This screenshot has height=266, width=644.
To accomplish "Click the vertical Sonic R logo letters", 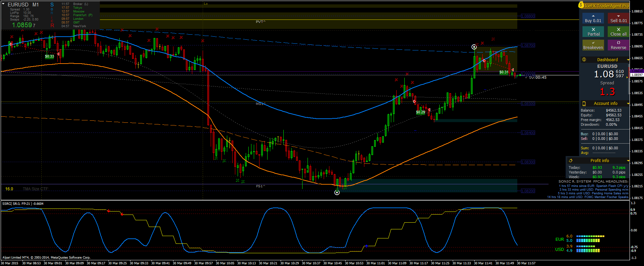I will point(52,15).
